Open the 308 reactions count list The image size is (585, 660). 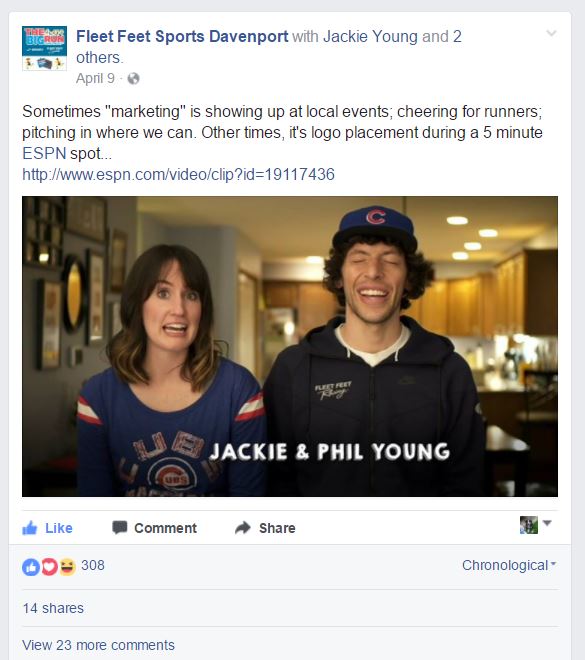point(93,565)
